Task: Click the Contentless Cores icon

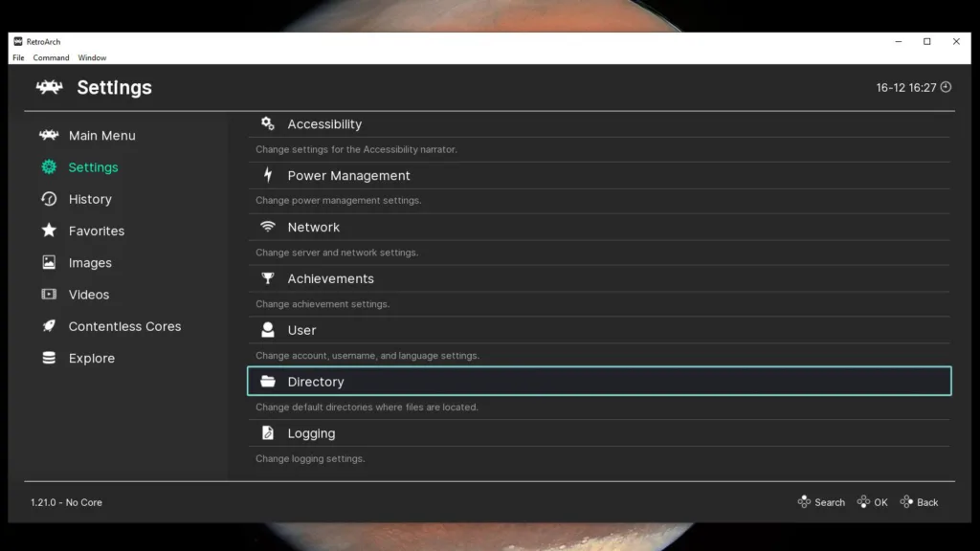Action: pyautogui.click(x=49, y=326)
